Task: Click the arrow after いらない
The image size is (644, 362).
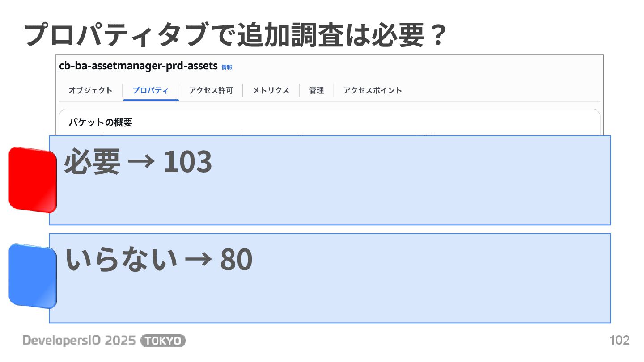Action: [x=199, y=260]
